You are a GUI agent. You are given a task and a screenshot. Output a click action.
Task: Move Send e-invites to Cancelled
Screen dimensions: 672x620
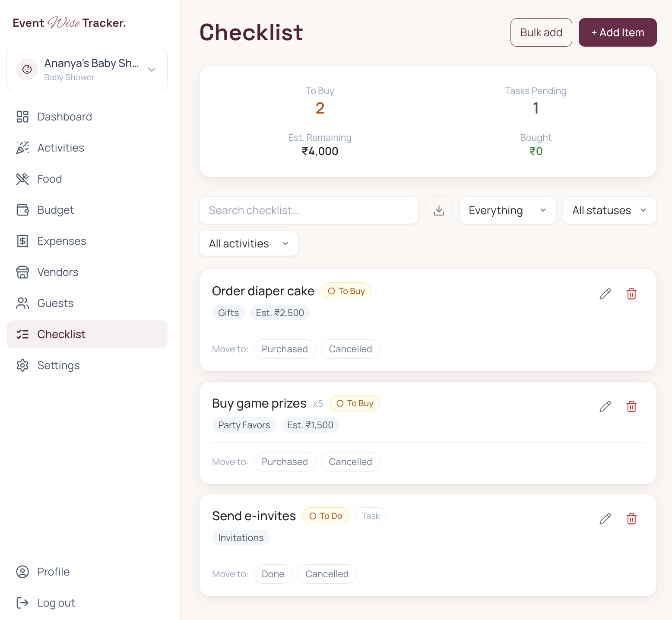tap(327, 574)
